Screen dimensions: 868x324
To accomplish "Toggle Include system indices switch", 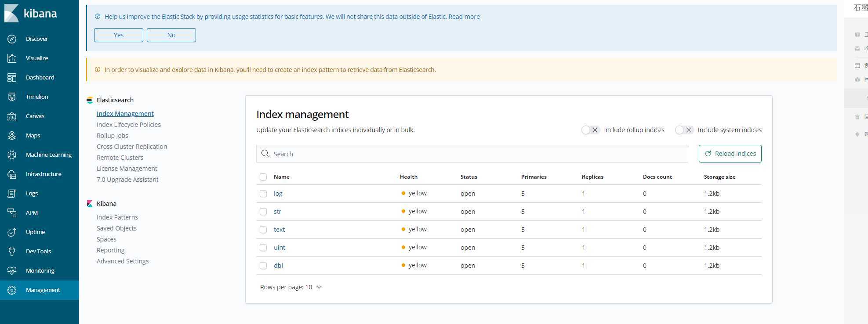I will 684,130.
